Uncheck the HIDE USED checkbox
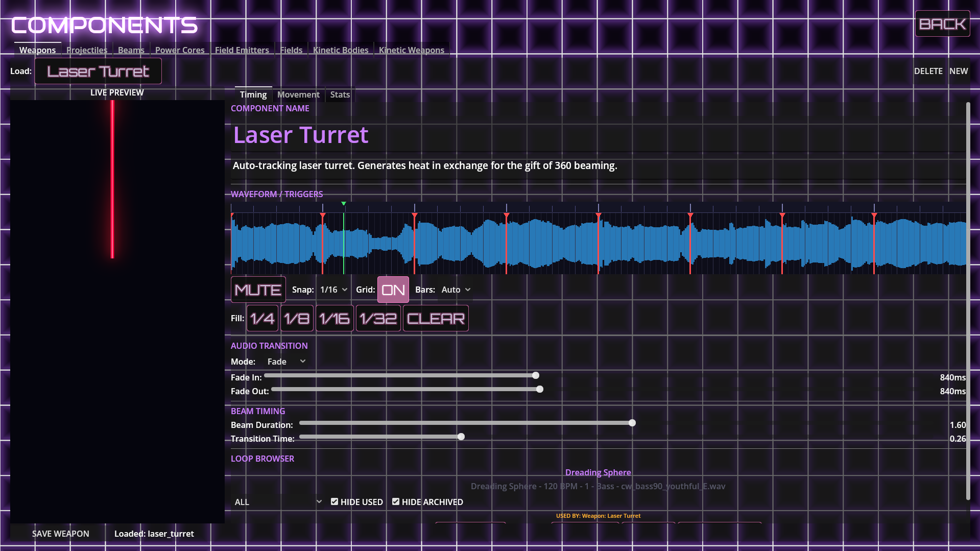 point(334,501)
